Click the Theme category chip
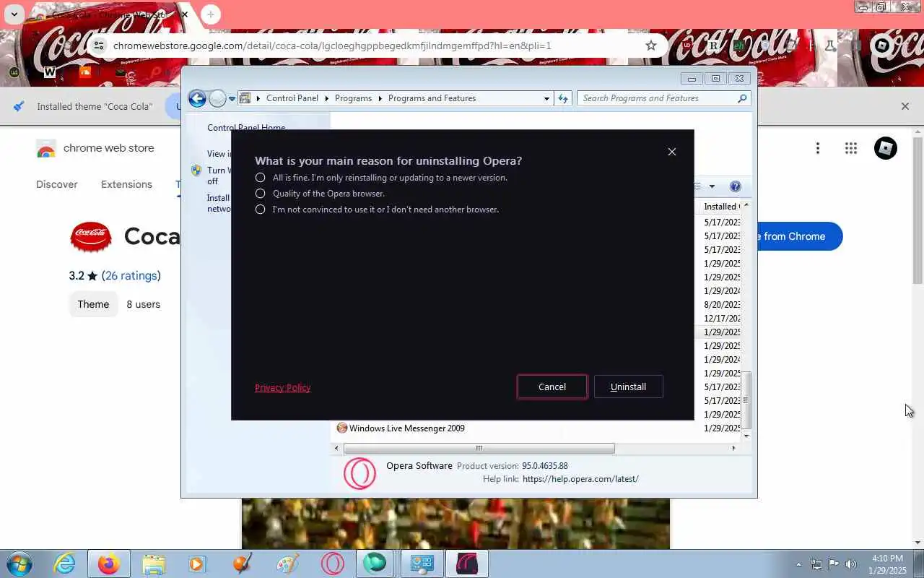Screen dimensions: 924x578 pyautogui.click(x=93, y=304)
